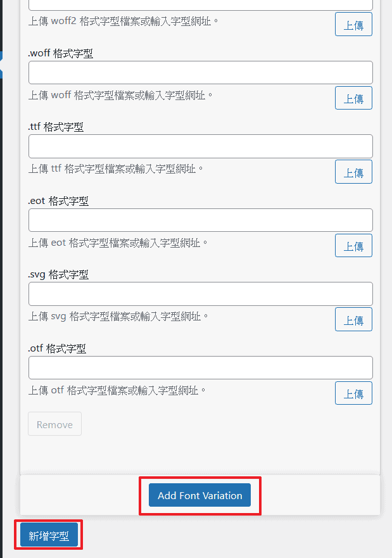Select the .svg font URL input box

[x=200, y=294]
